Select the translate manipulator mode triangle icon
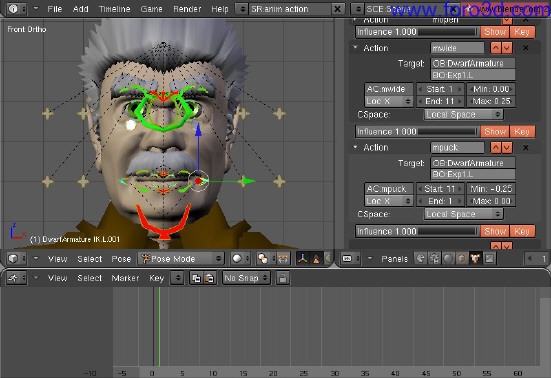551x378 pixels. 316,259
